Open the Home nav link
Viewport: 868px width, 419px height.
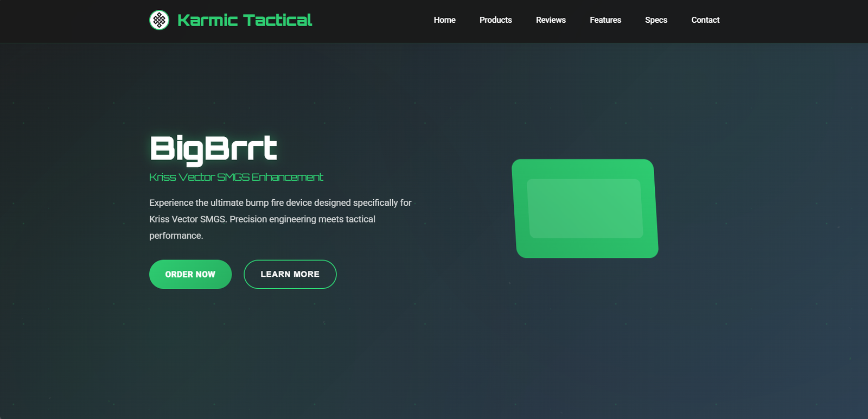click(444, 20)
